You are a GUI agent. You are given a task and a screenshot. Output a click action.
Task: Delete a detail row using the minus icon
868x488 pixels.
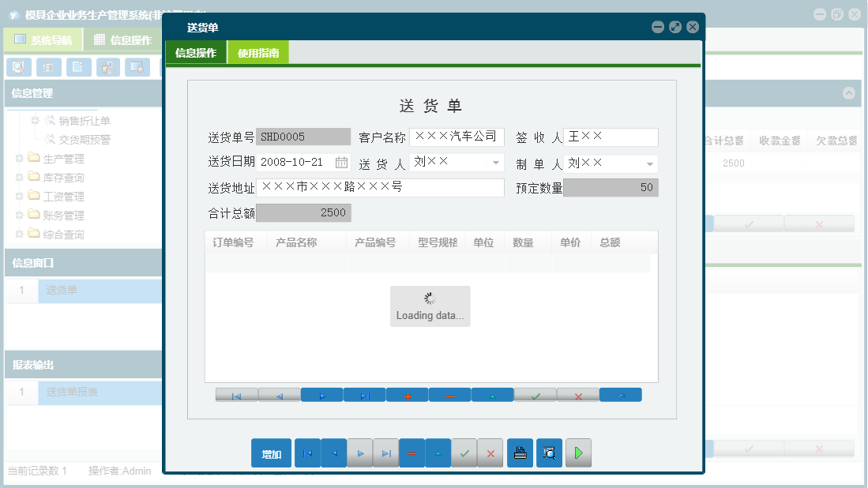449,395
